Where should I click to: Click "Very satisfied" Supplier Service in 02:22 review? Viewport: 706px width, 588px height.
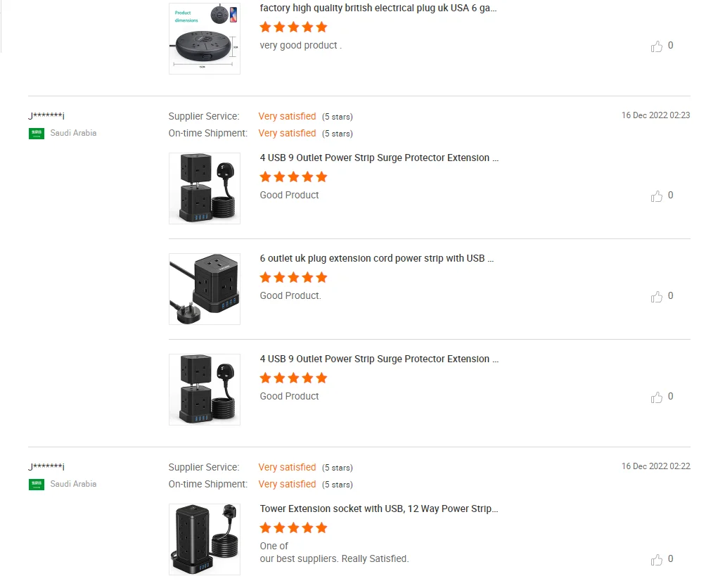(287, 467)
